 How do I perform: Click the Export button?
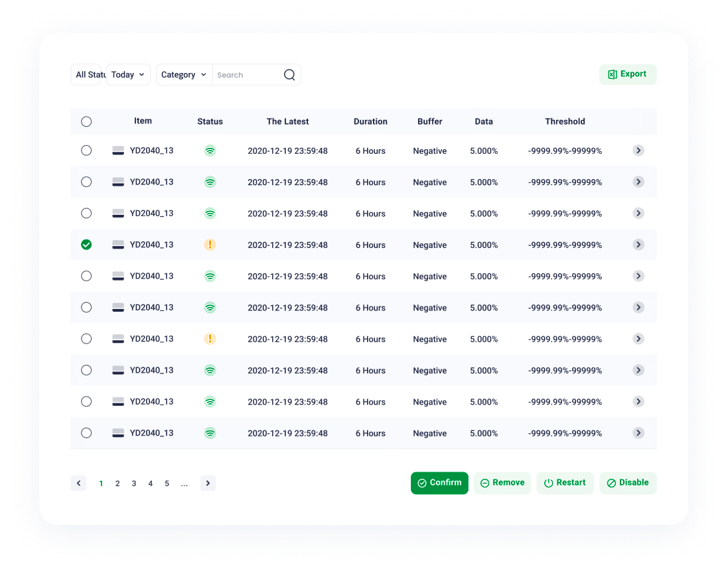point(627,74)
